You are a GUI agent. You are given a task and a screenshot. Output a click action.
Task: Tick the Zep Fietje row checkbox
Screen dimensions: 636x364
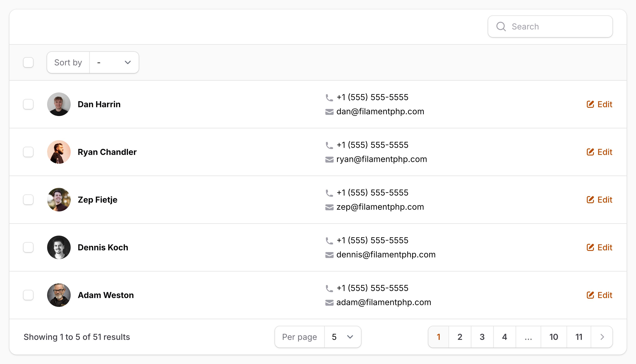click(x=28, y=200)
